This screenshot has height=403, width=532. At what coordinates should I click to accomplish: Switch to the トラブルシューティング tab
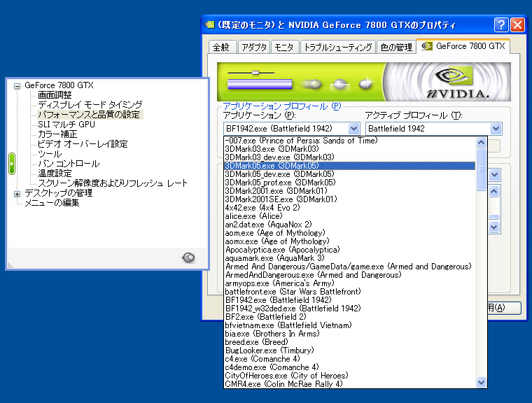[338, 47]
